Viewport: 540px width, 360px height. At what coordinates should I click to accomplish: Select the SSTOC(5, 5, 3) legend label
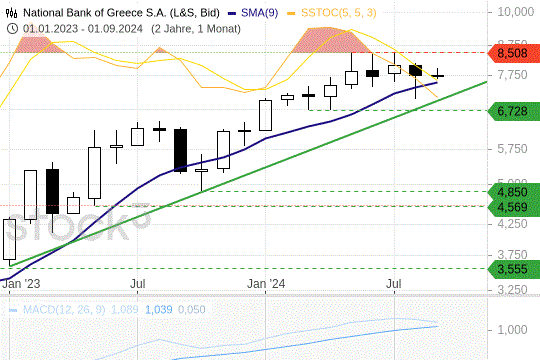(x=339, y=13)
